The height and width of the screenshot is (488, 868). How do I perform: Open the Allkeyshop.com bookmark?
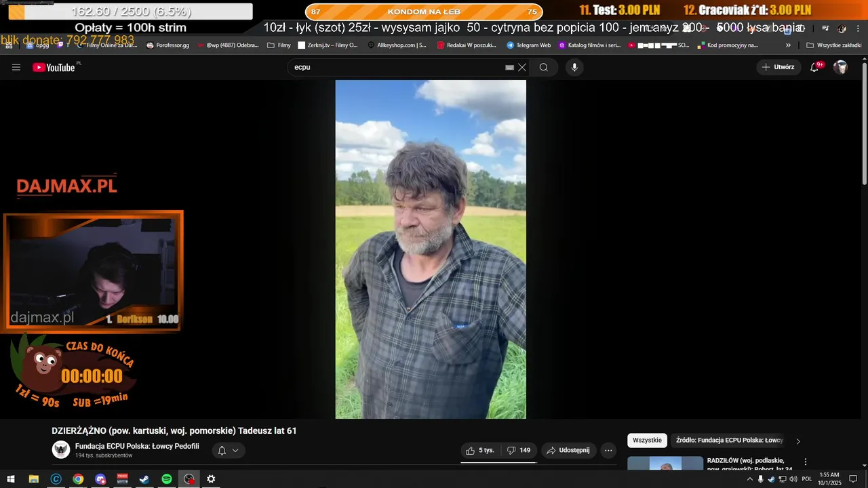click(x=397, y=45)
